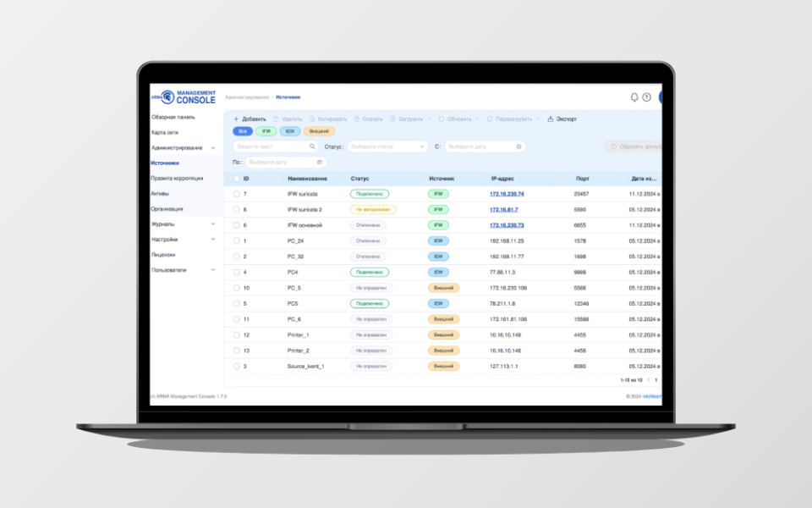Open notifications via the bell icon
Image resolution: width=812 pixels, height=508 pixels.
(x=634, y=97)
